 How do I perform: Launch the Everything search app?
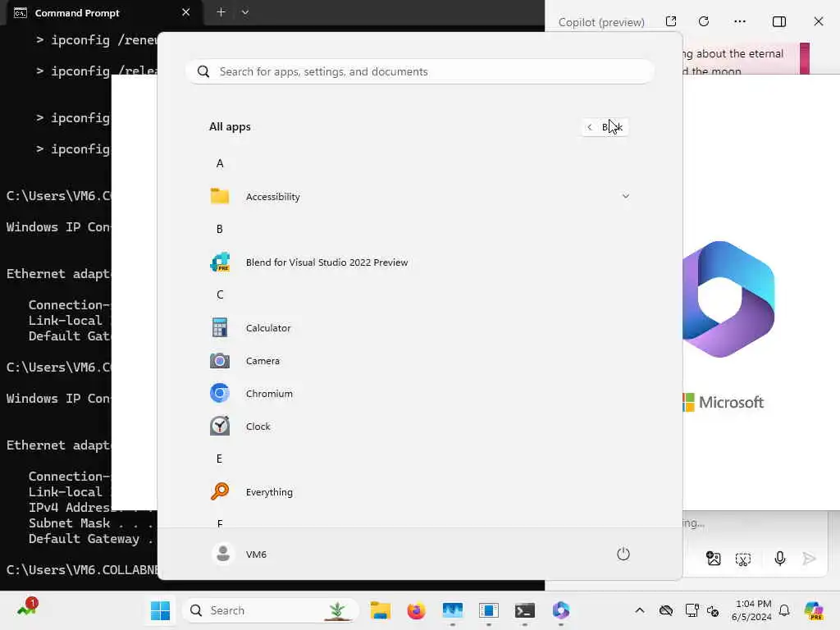419,492
